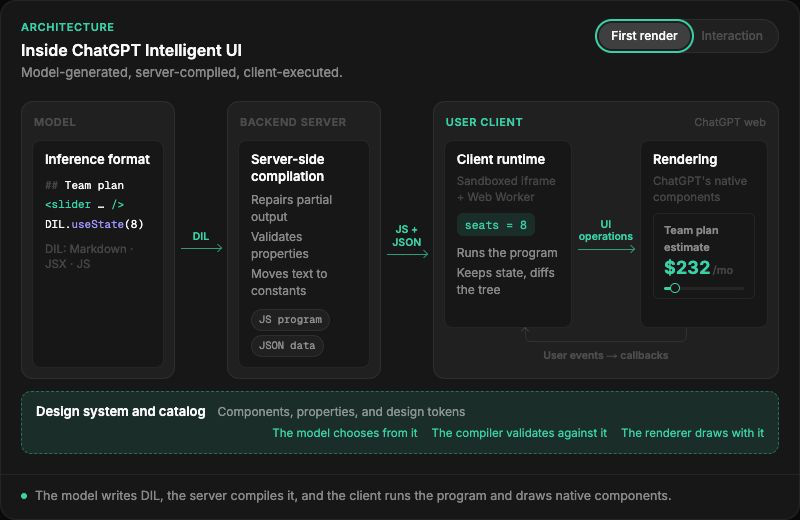800x520 pixels.
Task: Click The renderer draws with it
Action: pyautogui.click(x=692, y=433)
